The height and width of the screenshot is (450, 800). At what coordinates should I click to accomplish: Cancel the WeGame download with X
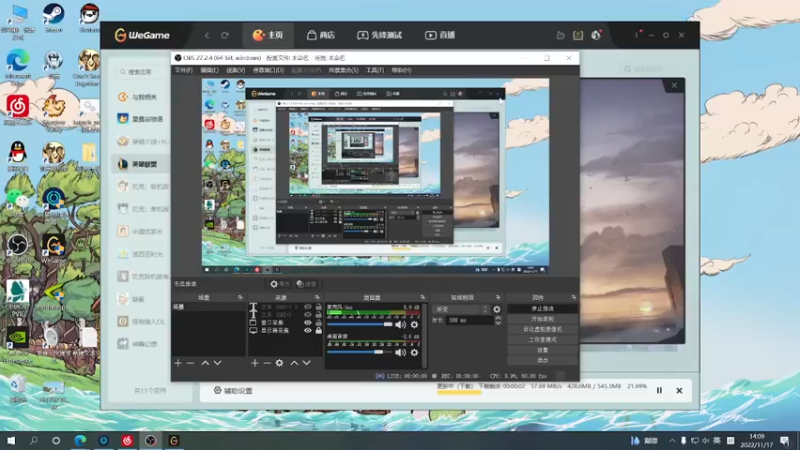(679, 390)
